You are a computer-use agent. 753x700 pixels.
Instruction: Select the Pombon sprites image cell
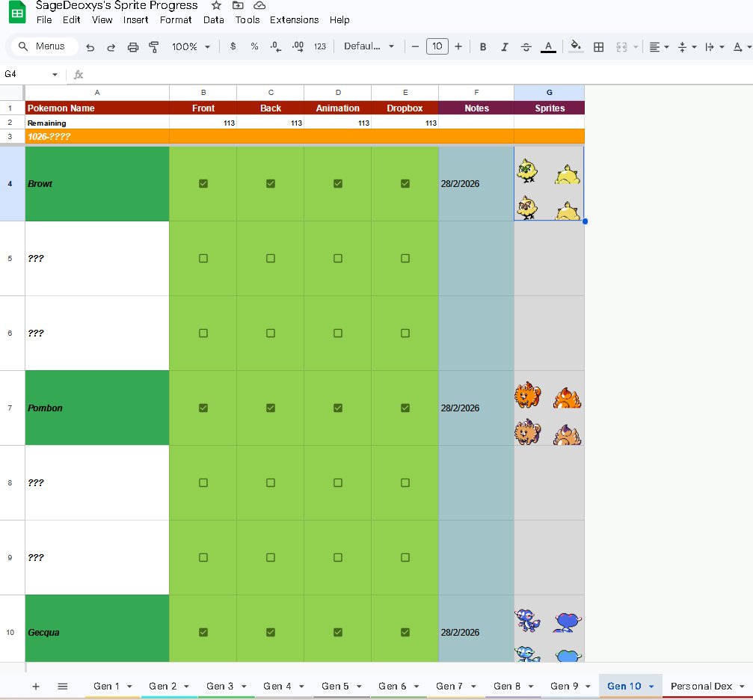[x=550, y=408]
